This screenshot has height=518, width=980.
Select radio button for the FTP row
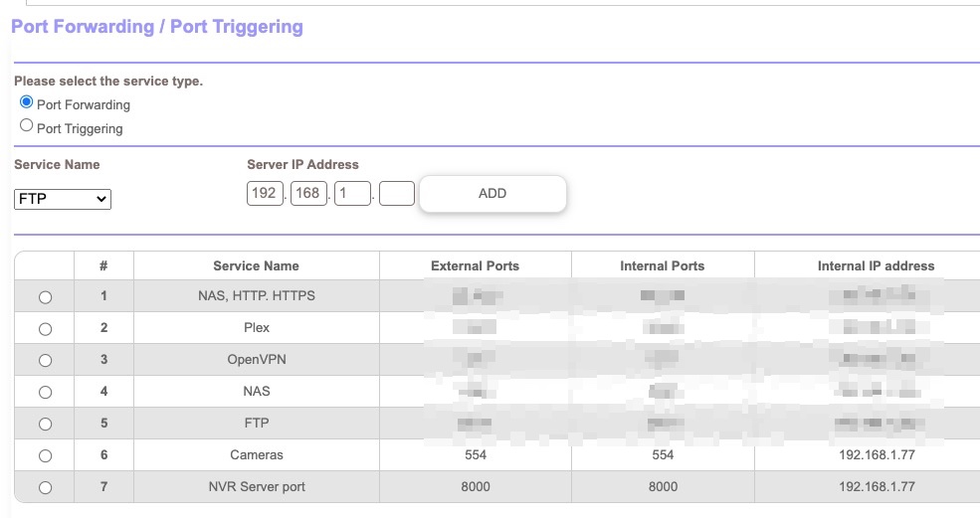coord(45,425)
